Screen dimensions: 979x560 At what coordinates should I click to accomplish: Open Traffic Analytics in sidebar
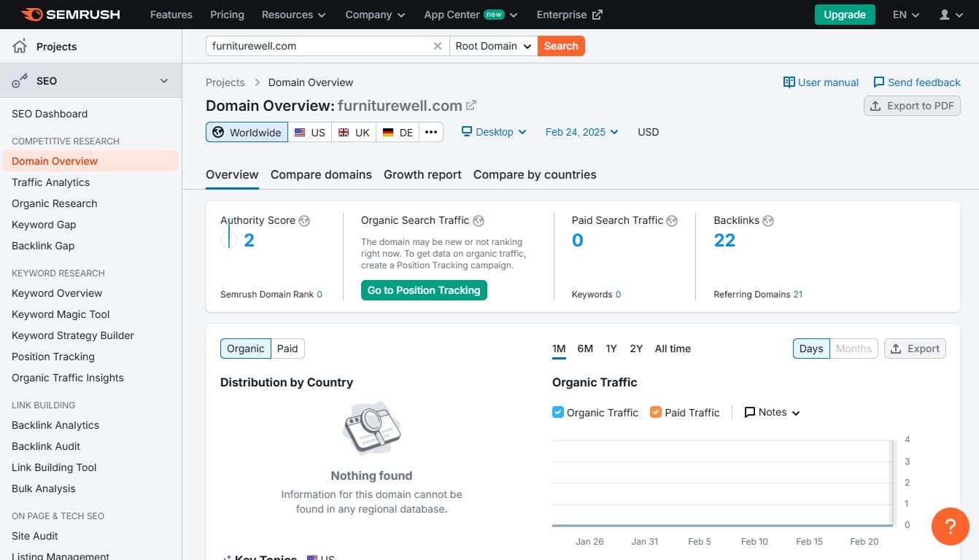(51, 182)
